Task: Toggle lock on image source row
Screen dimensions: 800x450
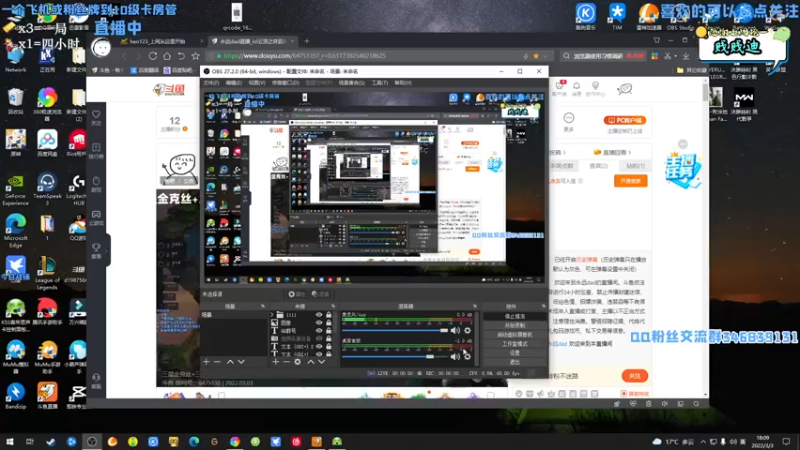Action: (329, 322)
